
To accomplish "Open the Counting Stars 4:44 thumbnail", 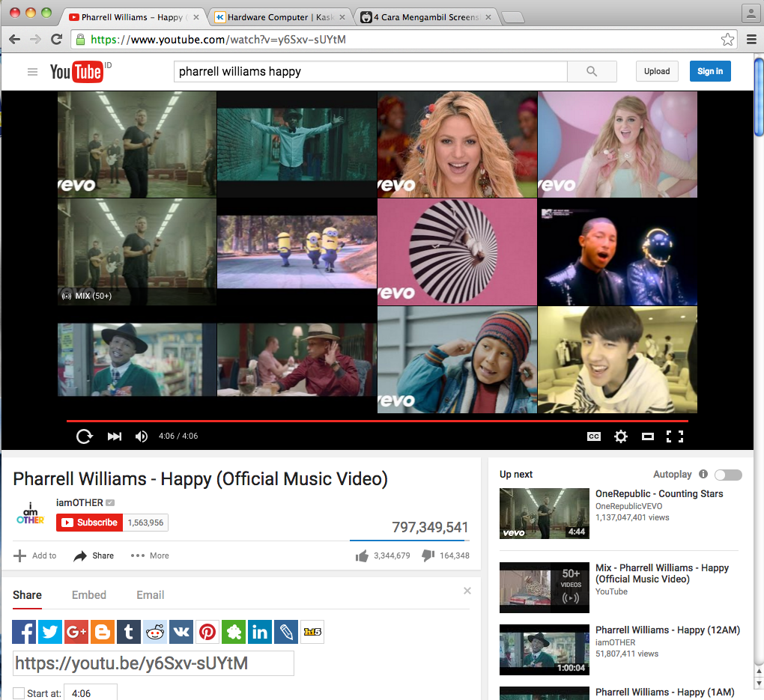I will coord(545,514).
